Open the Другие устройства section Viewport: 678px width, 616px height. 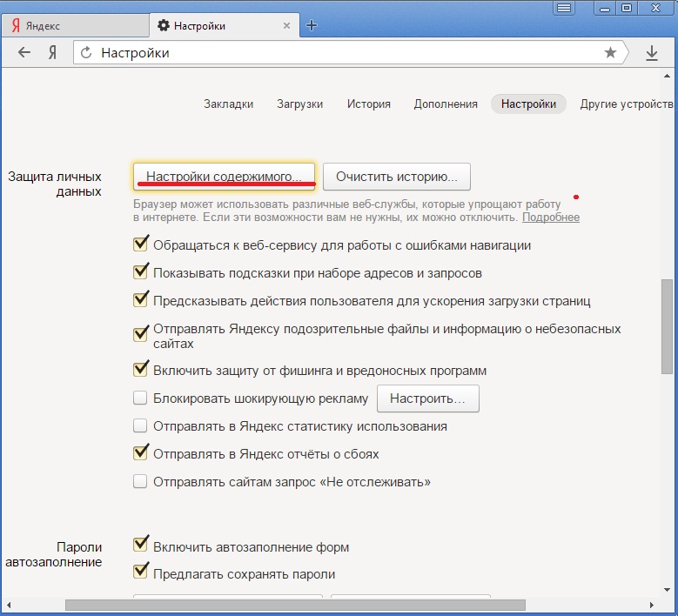pos(627,104)
